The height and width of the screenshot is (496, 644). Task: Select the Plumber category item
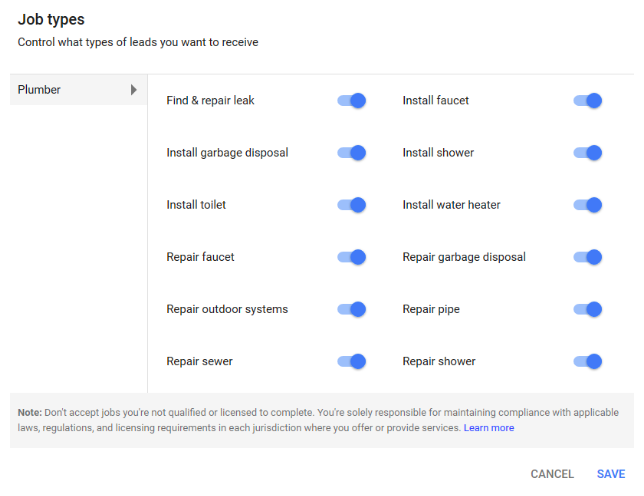(x=40, y=90)
